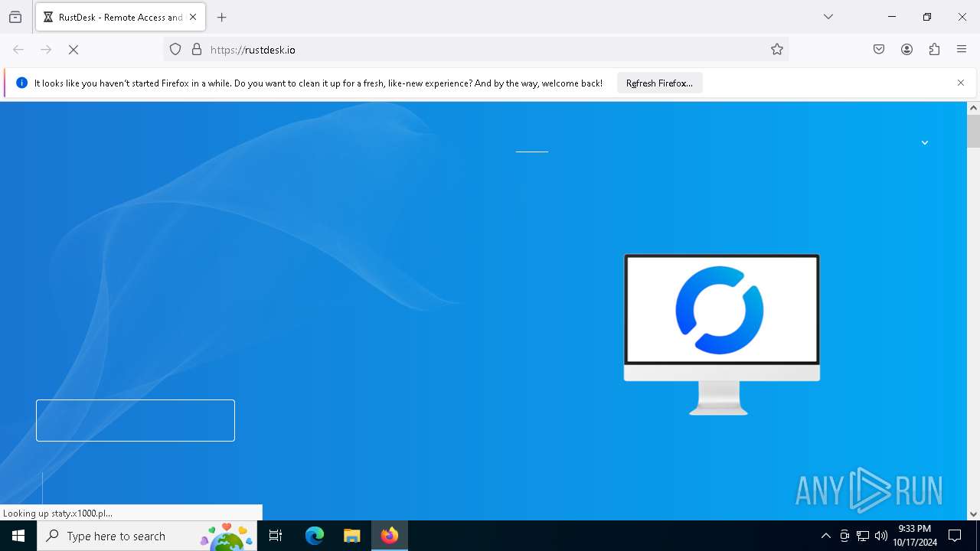Open Task View on the taskbar
The width and height of the screenshot is (980, 551).
pos(276,536)
